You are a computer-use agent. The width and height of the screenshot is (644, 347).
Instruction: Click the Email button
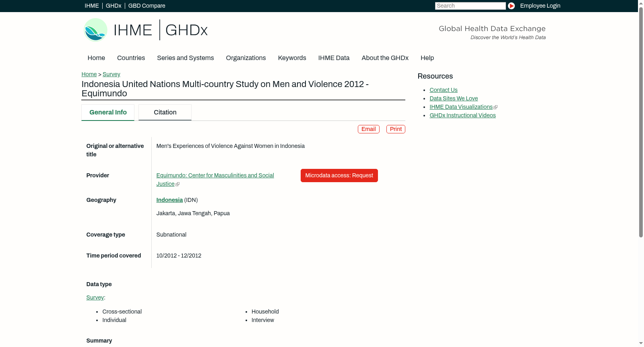[x=369, y=129]
